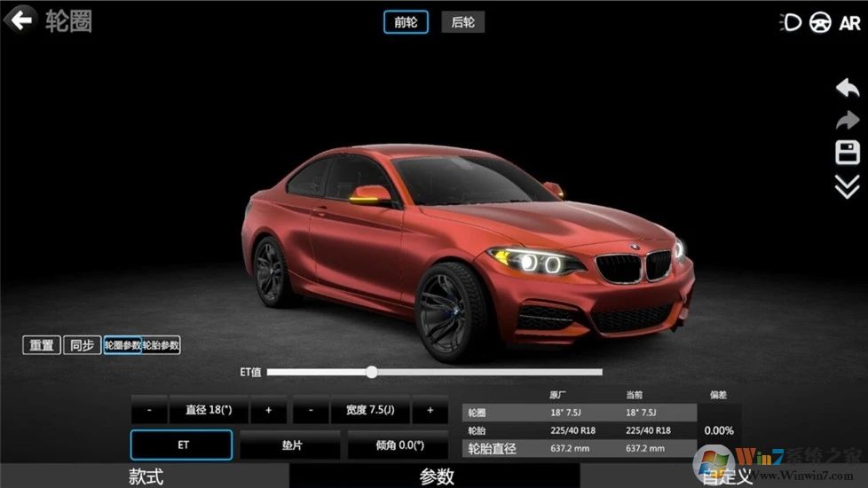Open the 自定义 custom tab
The width and height of the screenshot is (868, 488).
point(725,476)
